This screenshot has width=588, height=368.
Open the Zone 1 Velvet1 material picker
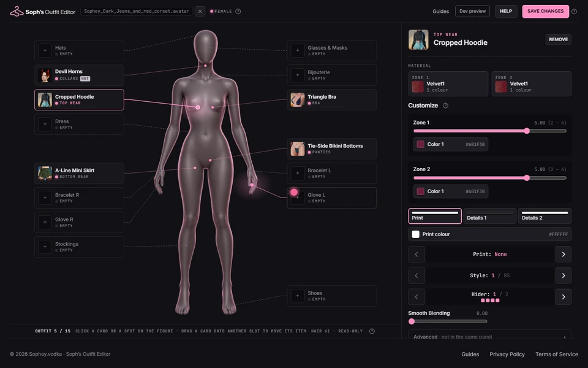coord(448,84)
